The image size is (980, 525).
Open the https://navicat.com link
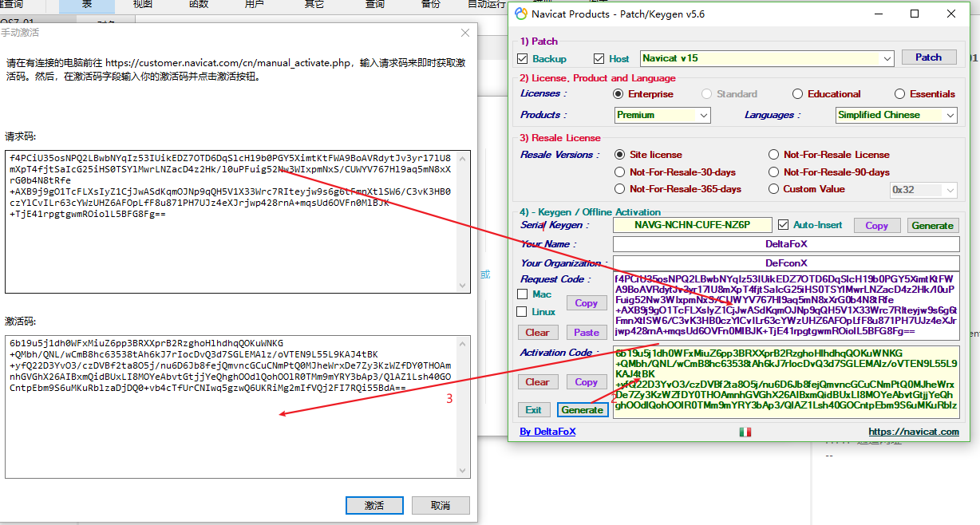tap(914, 432)
